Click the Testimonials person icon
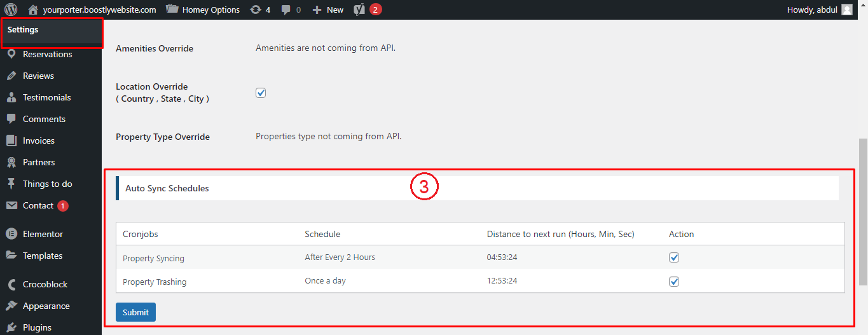Image resolution: width=868 pixels, height=335 pixels. (x=11, y=97)
